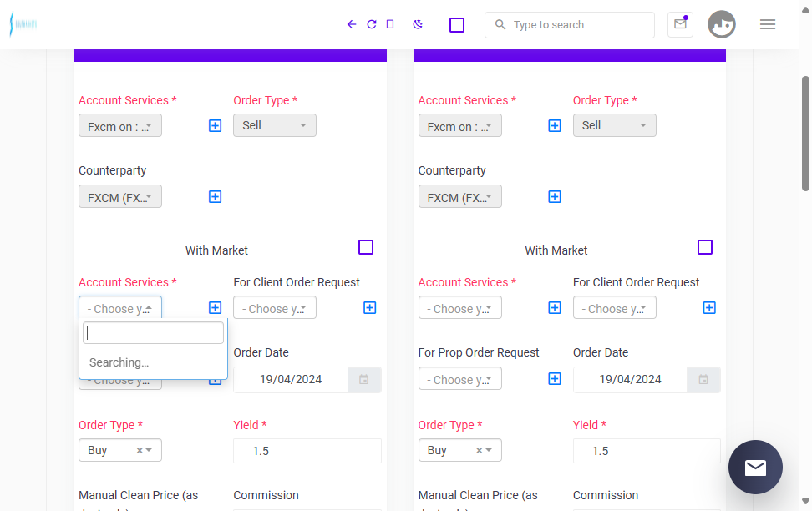
Task: Click left 'Counterparty' label
Action: pyautogui.click(x=113, y=171)
